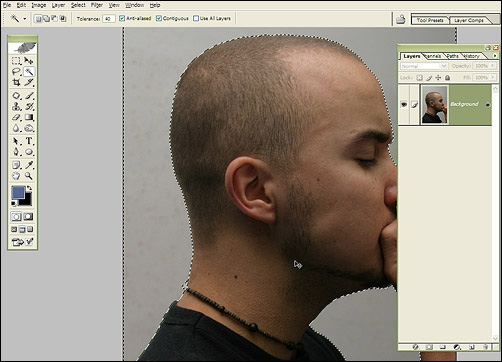Viewport: 502px width, 362px height.
Task: Select the Healing Brush tool
Action: tap(16, 96)
